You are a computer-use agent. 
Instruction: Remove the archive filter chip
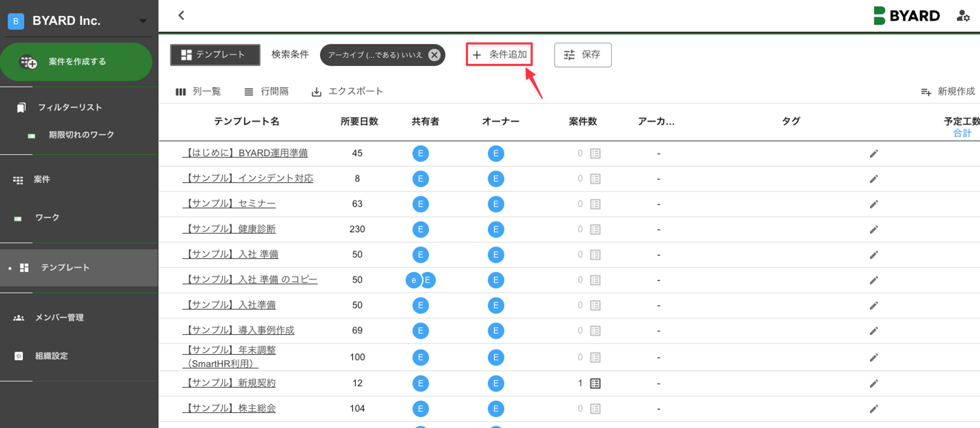tap(434, 55)
